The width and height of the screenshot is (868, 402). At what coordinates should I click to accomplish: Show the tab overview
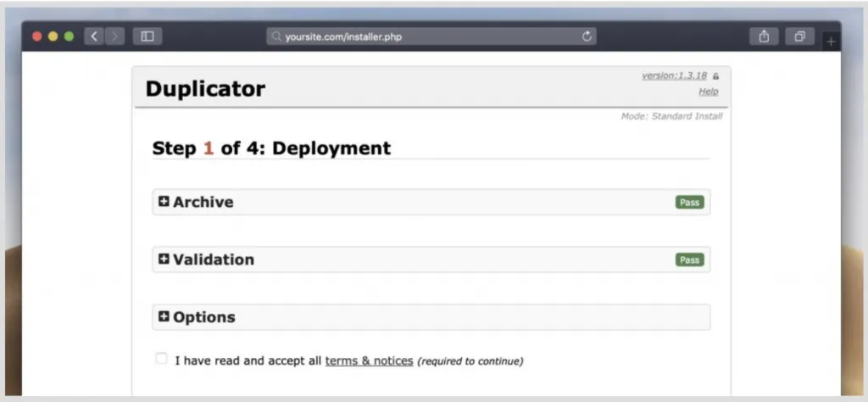coord(799,36)
